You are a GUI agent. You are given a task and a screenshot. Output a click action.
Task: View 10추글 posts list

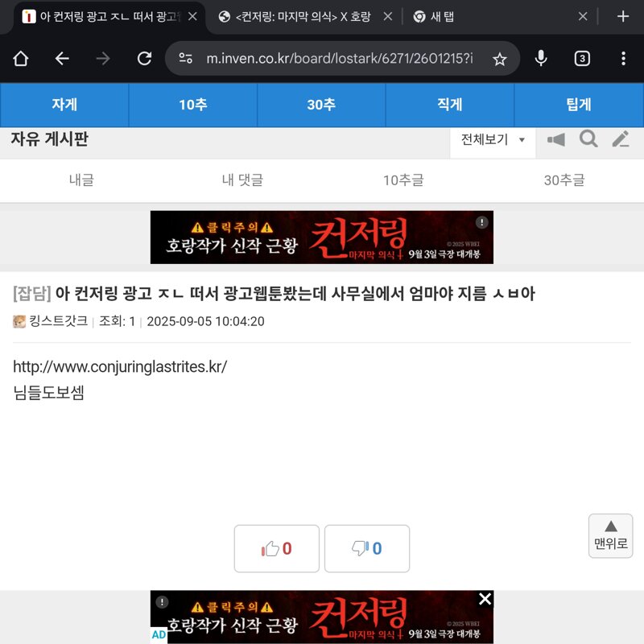[403, 180]
